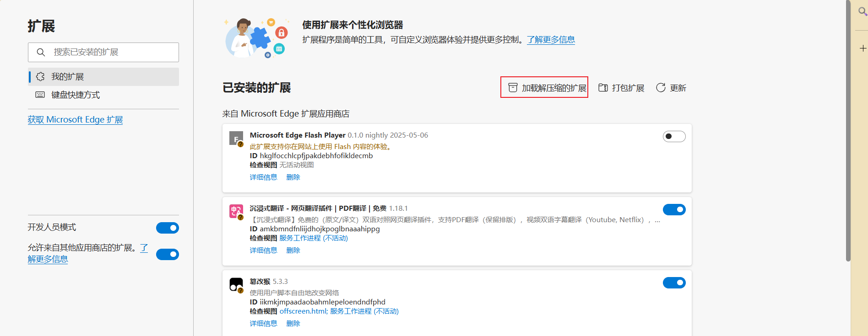Enable the Microsoft Edge Flash Player toggle
Viewport: 868px width, 336px height.
[x=674, y=136]
